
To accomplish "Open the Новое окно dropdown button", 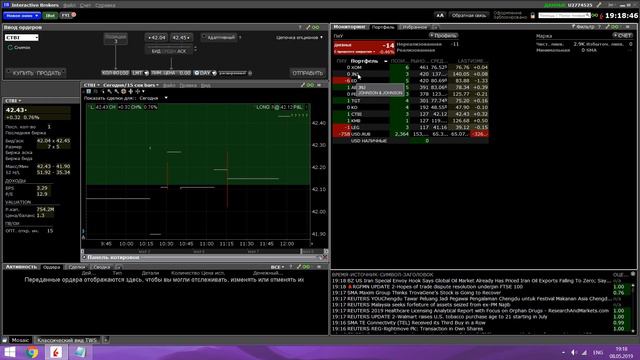I will tap(22, 16).
